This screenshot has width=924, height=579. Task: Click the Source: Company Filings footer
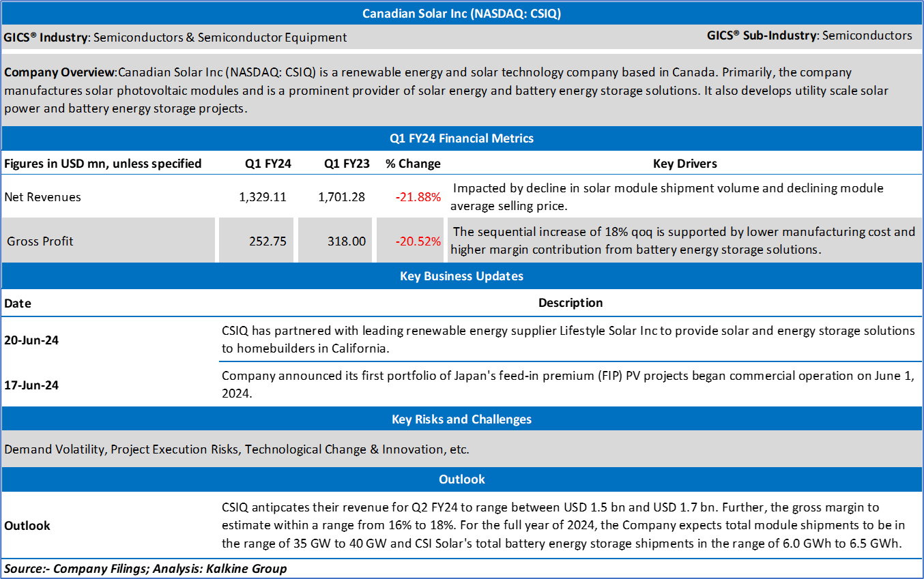145,569
